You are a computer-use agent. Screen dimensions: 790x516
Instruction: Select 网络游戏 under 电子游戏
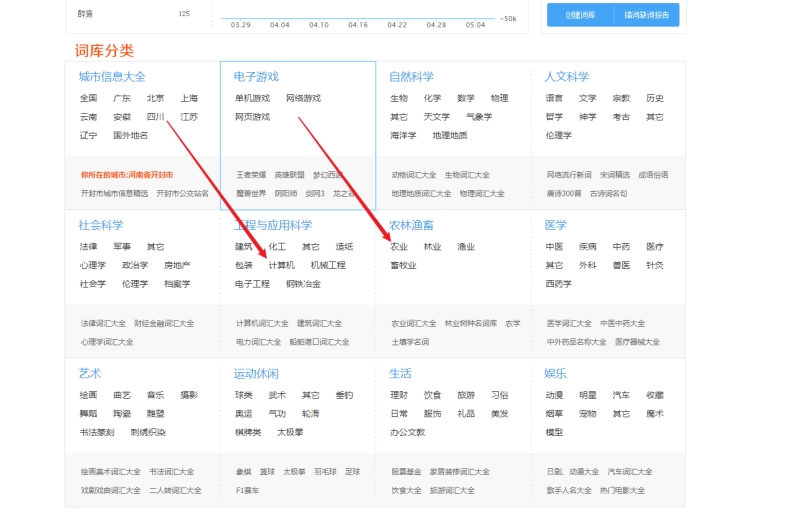point(303,98)
